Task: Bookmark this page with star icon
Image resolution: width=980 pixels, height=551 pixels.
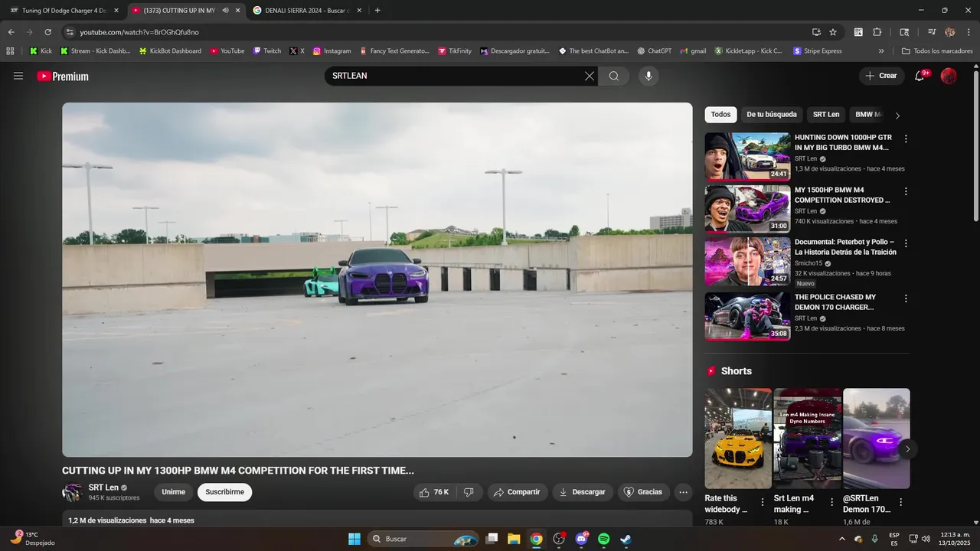Action: click(x=833, y=32)
